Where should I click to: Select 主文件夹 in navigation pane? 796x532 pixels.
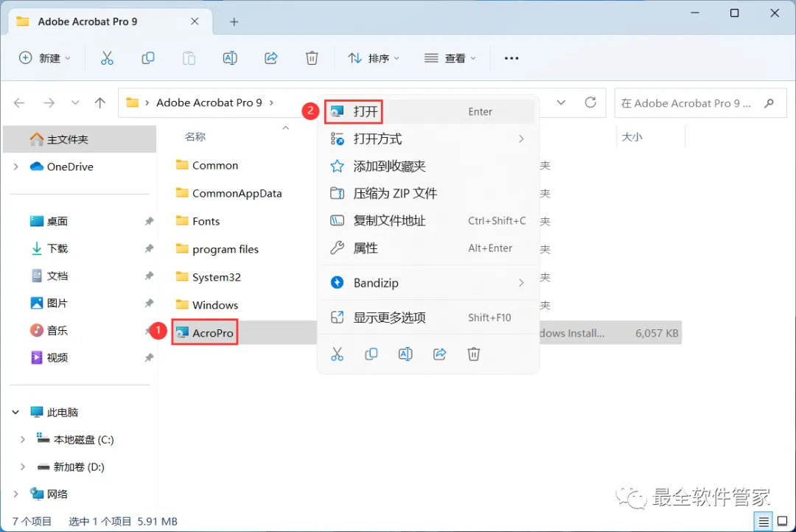click(x=80, y=139)
